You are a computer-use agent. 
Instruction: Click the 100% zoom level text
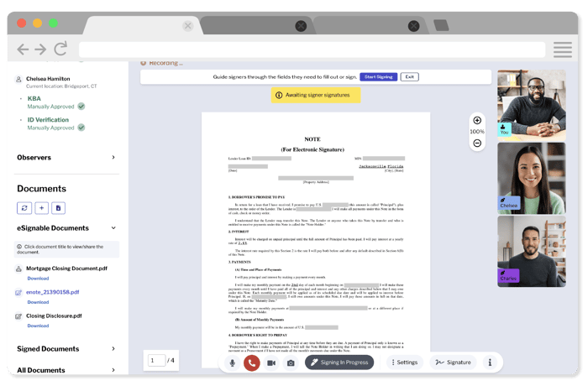pyautogui.click(x=477, y=132)
